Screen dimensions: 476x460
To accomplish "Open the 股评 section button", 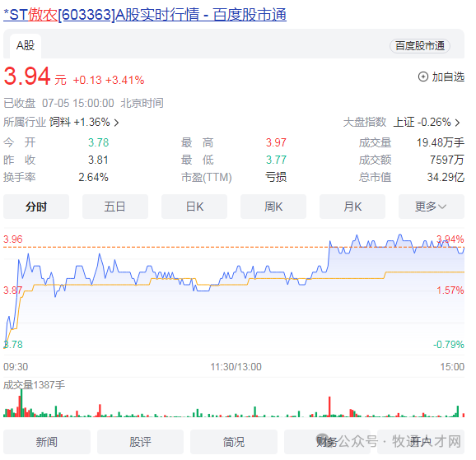I will pyautogui.click(x=140, y=442).
